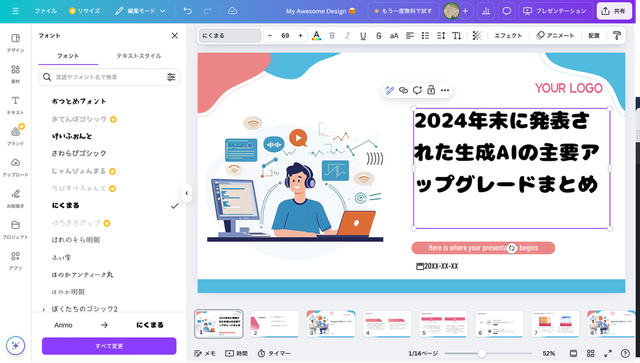This screenshot has height=363, width=640.
Task: Open the 素材 elements panel
Action: pyautogui.click(x=16, y=74)
